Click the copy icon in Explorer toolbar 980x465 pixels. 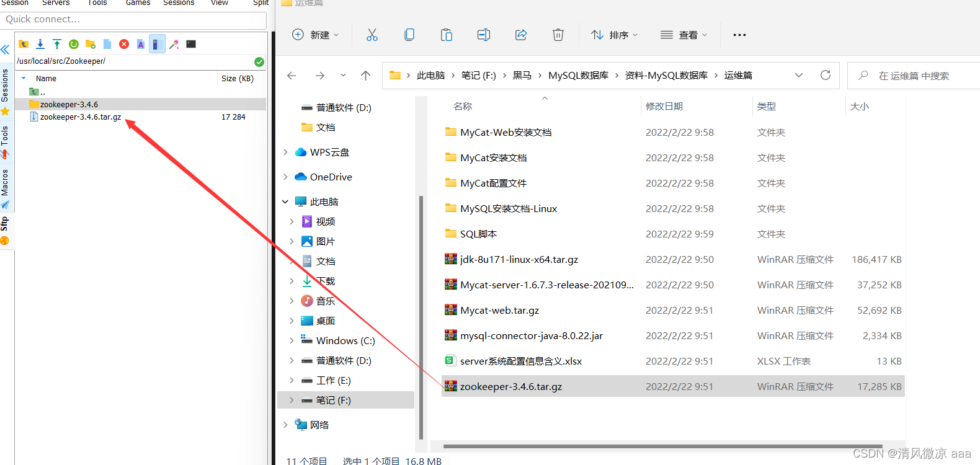coord(409,35)
